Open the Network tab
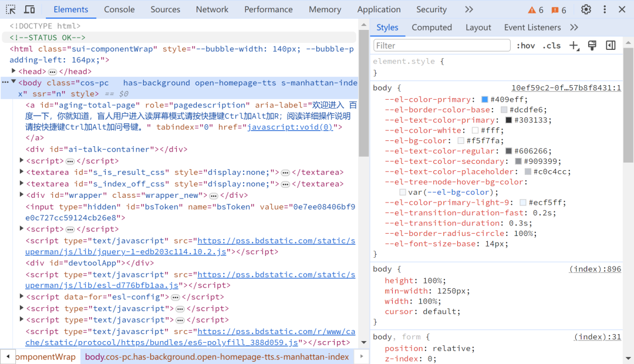 click(x=213, y=9)
